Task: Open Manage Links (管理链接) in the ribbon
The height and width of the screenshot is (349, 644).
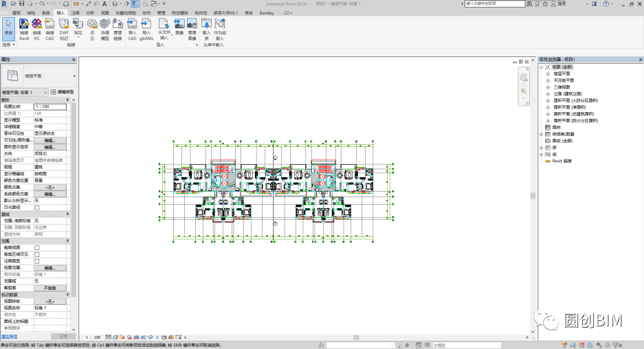Action: (118, 30)
